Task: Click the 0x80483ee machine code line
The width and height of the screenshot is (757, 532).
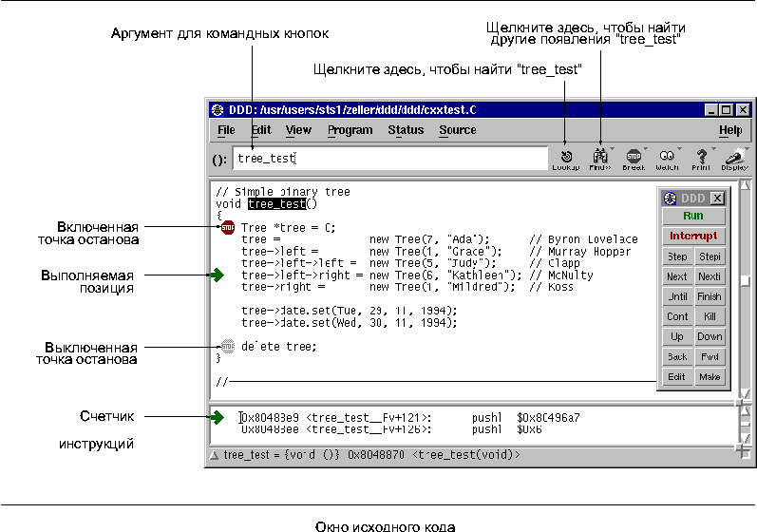Action: tap(391, 429)
